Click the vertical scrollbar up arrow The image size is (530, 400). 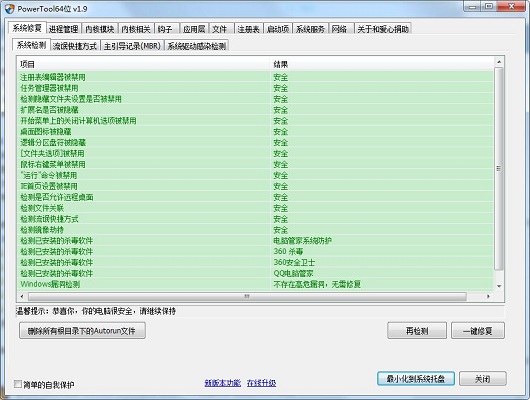click(x=499, y=62)
